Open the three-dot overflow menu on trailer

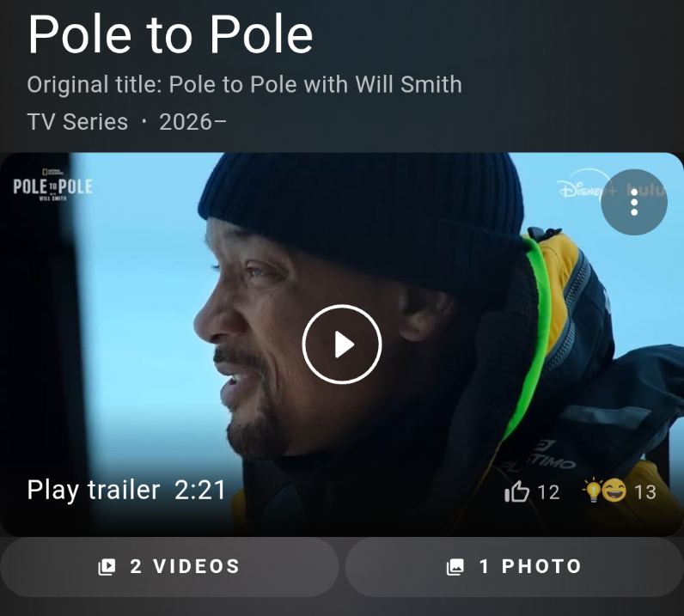pyautogui.click(x=634, y=202)
